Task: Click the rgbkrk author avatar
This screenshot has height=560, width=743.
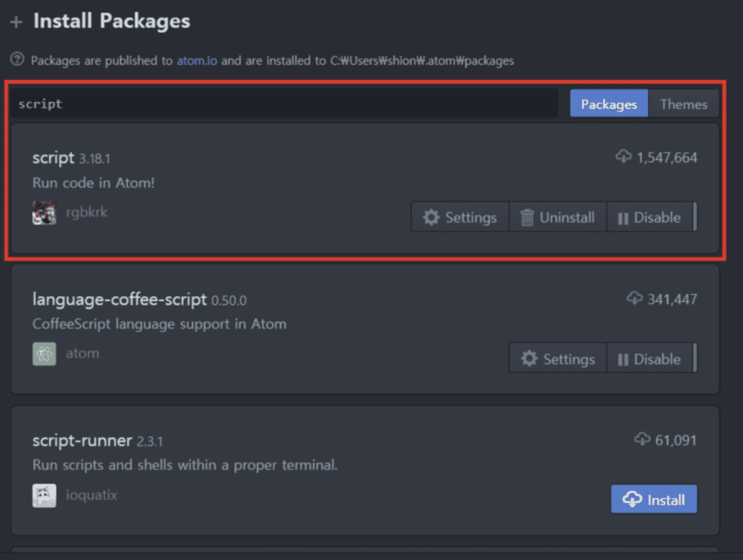Action: (44, 213)
